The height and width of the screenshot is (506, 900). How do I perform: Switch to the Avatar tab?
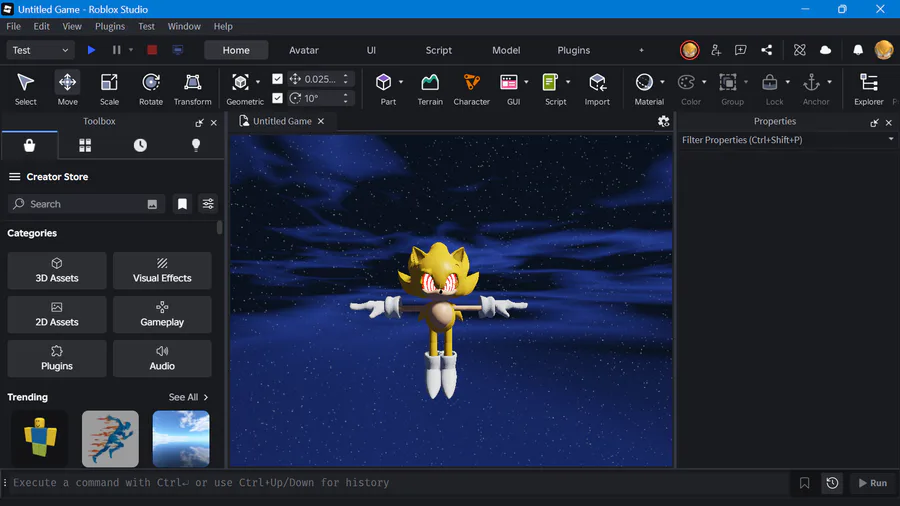[304, 50]
